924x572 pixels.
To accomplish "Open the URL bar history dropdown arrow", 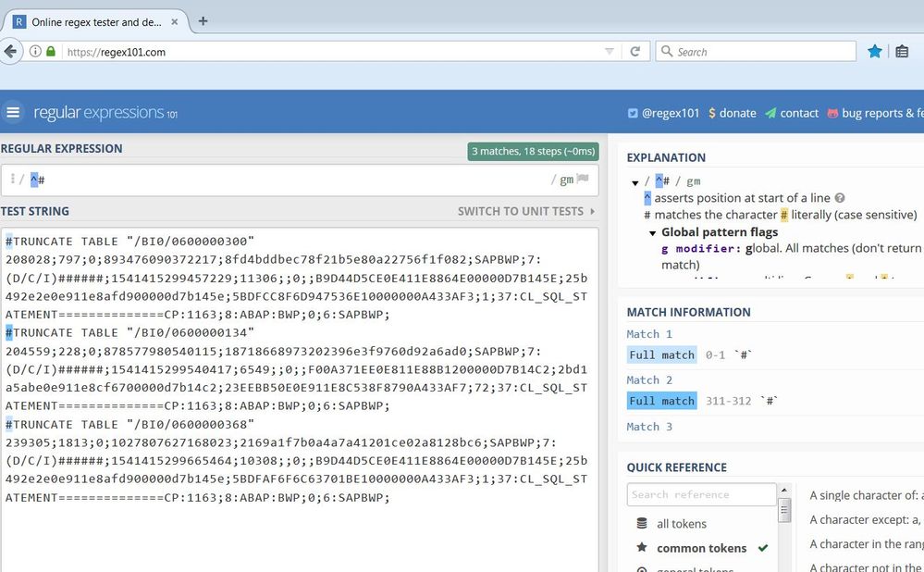I will pyautogui.click(x=609, y=52).
